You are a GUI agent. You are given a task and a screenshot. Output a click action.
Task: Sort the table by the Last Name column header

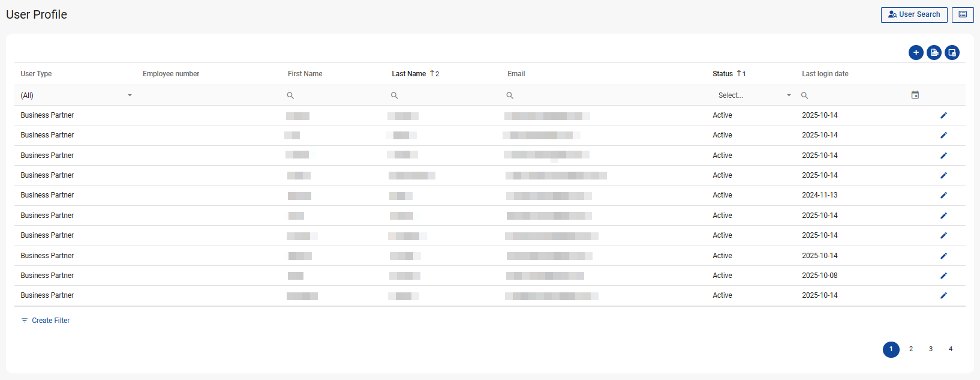tap(408, 74)
